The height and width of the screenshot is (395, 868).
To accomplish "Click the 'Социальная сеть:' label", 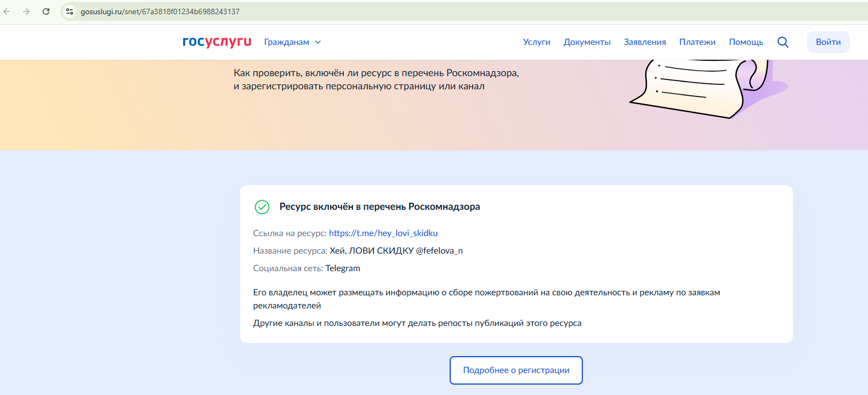I will (288, 268).
